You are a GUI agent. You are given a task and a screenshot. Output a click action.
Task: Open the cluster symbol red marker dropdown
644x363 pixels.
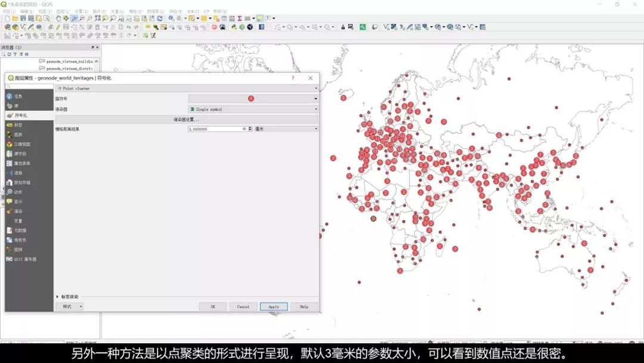(253, 99)
